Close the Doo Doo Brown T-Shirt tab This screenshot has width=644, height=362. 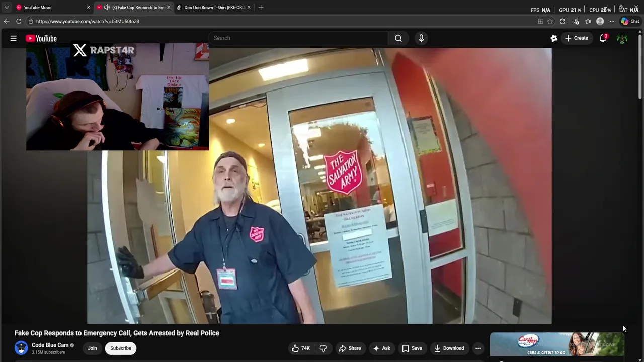coord(249,7)
